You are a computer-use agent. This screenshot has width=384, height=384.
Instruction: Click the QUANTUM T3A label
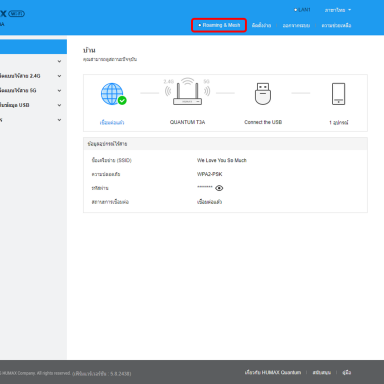(187, 122)
